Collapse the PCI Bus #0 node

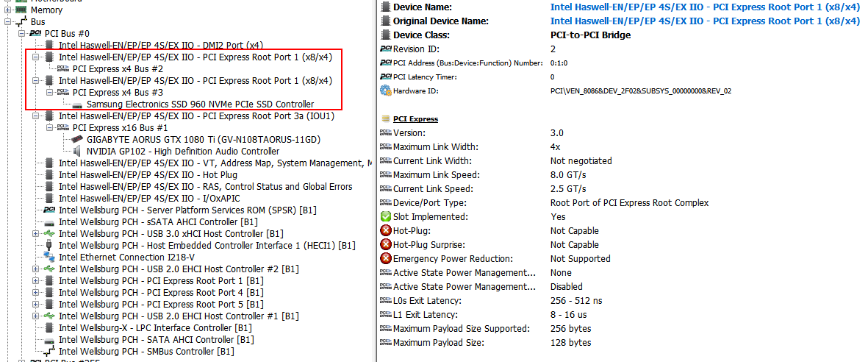[x=21, y=34]
